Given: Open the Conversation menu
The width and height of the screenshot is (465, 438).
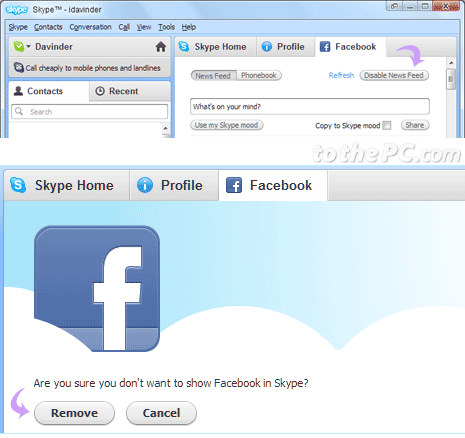Looking at the screenshot, I should 90,27.
